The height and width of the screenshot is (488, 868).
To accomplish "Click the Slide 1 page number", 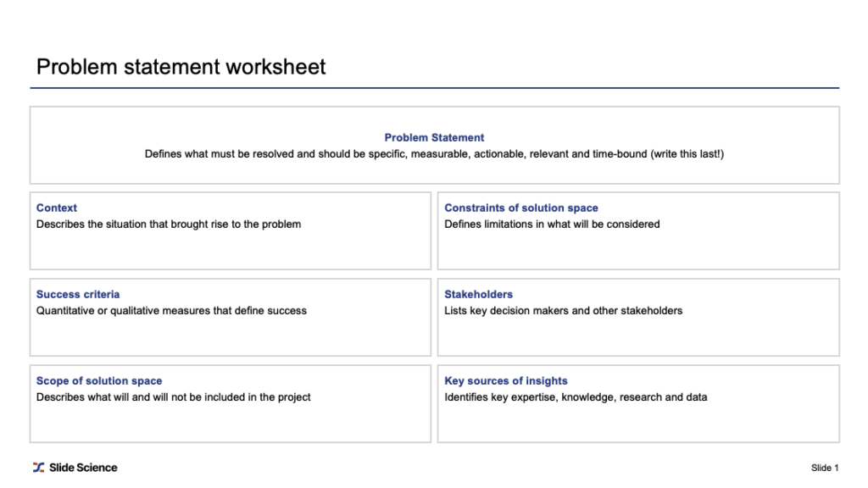I will 825,468.
